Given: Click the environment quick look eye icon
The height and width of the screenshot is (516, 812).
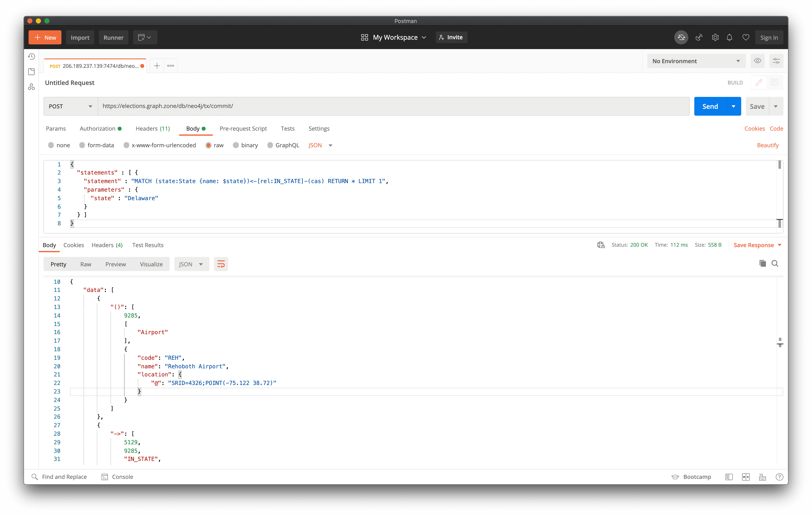Looking at the screenshot, I should point(757,61).
